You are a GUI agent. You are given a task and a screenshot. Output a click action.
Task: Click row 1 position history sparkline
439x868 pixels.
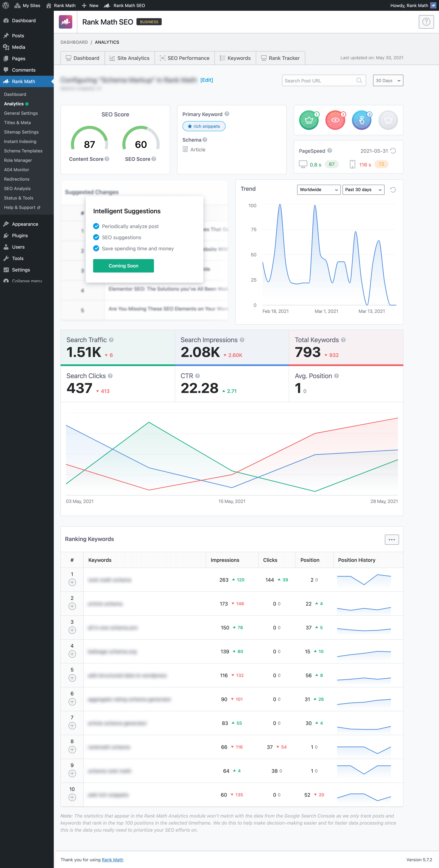coord(364,580)
